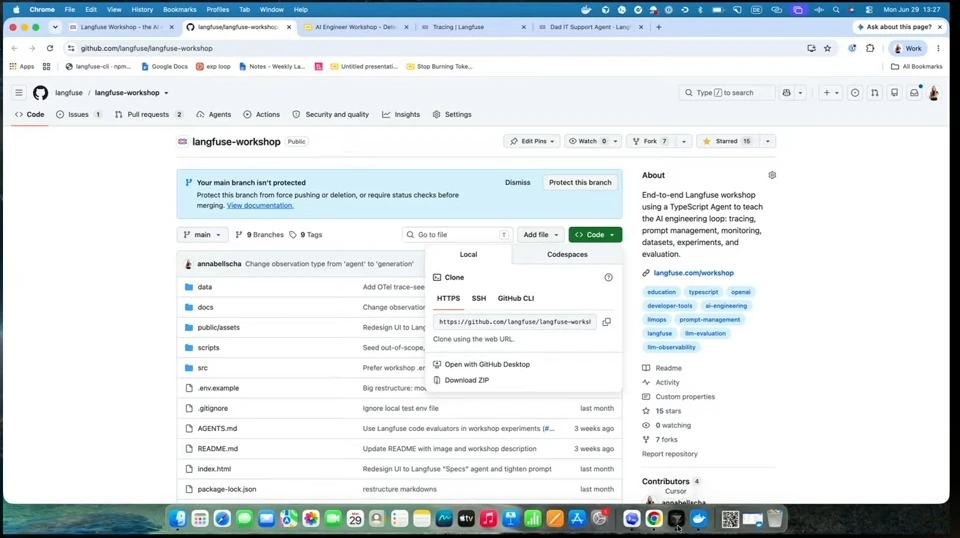
Task: Switch to the Pull requests tab
Action: [149, 114]
